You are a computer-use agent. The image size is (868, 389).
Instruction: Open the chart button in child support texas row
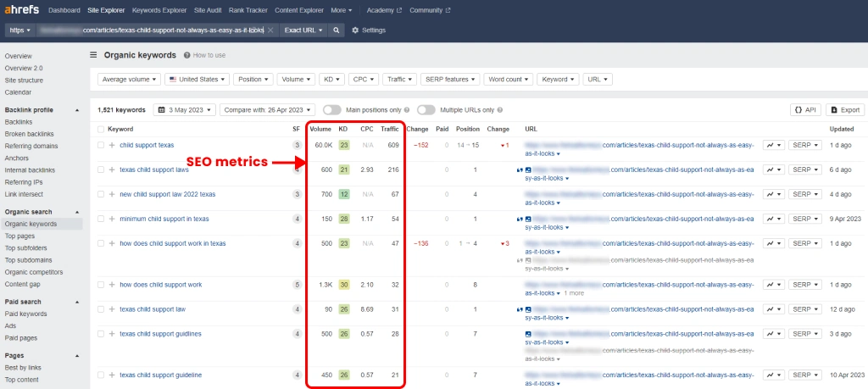click(774, 145)
